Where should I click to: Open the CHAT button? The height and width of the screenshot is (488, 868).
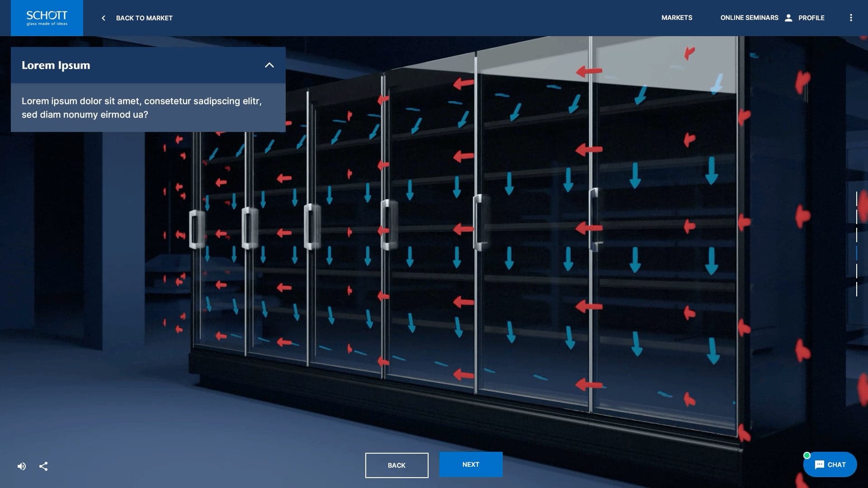(830, 465)
